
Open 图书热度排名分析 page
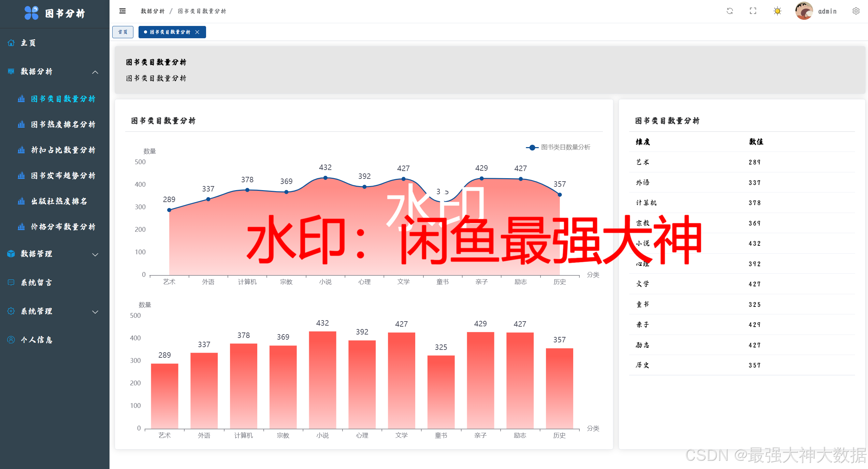pyautogui.click(x=63, y=125)
